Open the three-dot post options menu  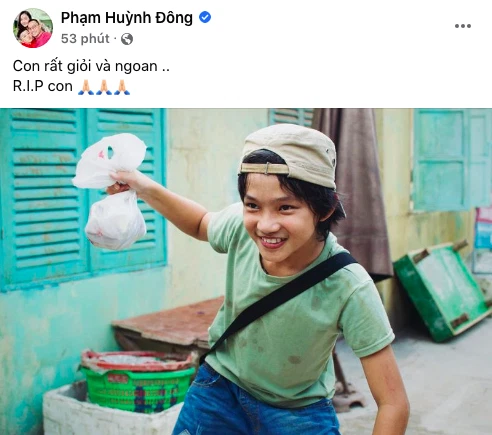click(x=463, y=26)
